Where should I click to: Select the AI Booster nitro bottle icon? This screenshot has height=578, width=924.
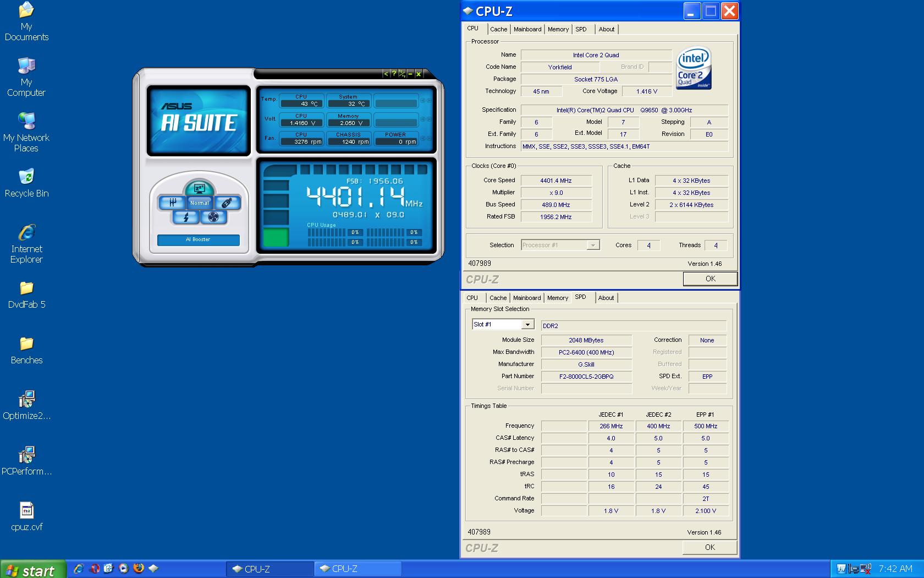227,203
